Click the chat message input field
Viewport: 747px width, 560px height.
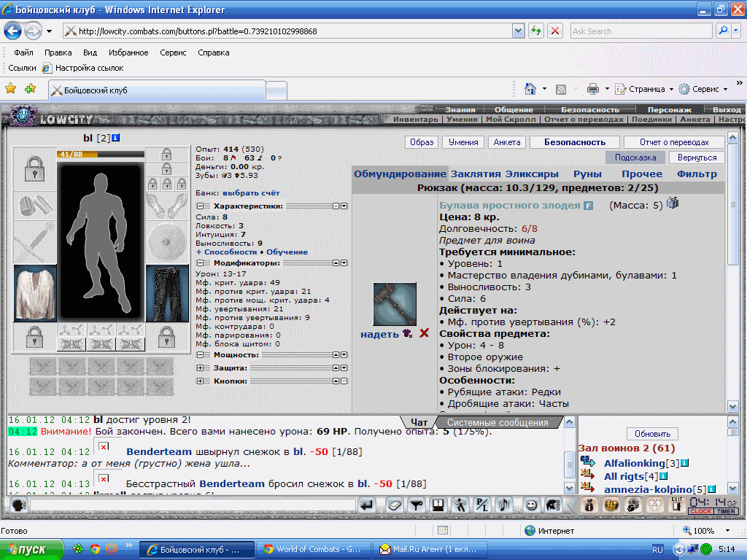[193, 505]
